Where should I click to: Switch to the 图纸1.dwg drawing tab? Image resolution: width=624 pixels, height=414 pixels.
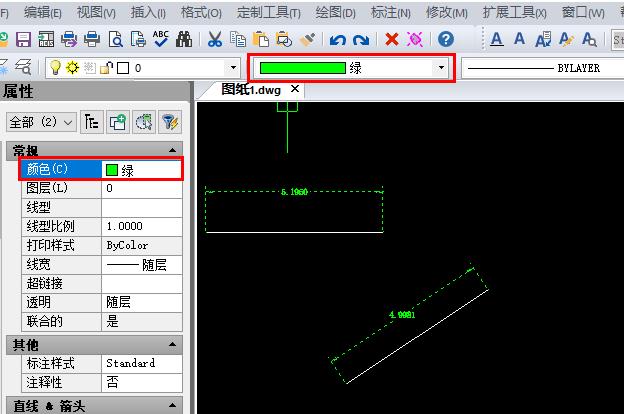coord(251,90)
